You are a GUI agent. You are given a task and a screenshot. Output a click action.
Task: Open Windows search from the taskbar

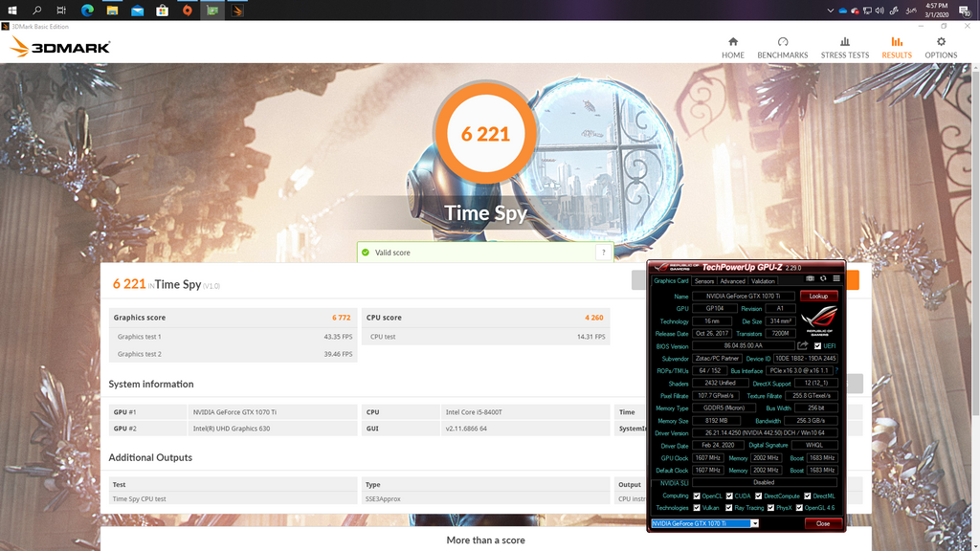click(37, 10)
